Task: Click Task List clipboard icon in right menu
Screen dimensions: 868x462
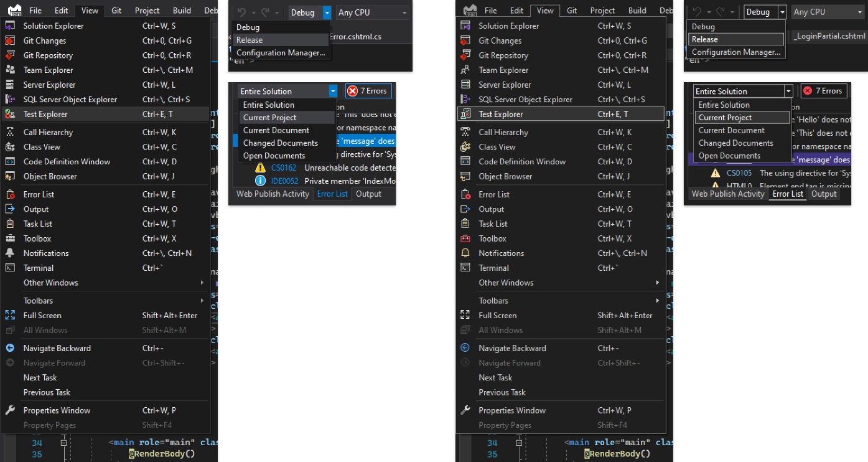Action: pos(465,224)
